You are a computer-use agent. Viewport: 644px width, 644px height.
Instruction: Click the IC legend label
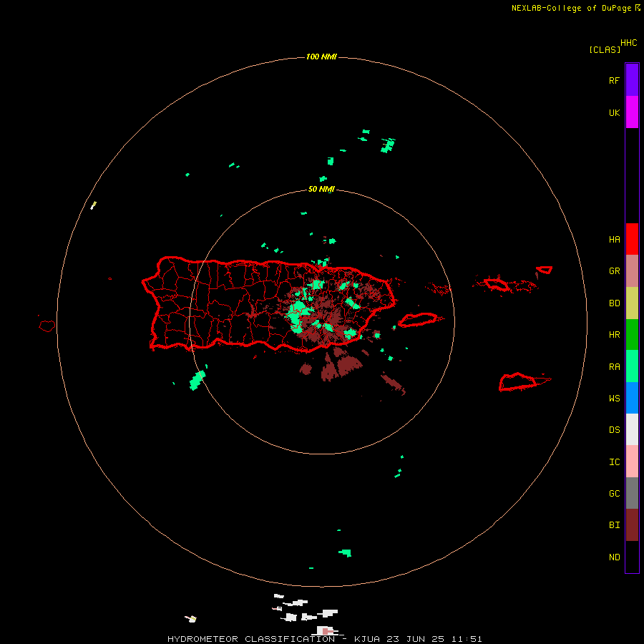614,462
